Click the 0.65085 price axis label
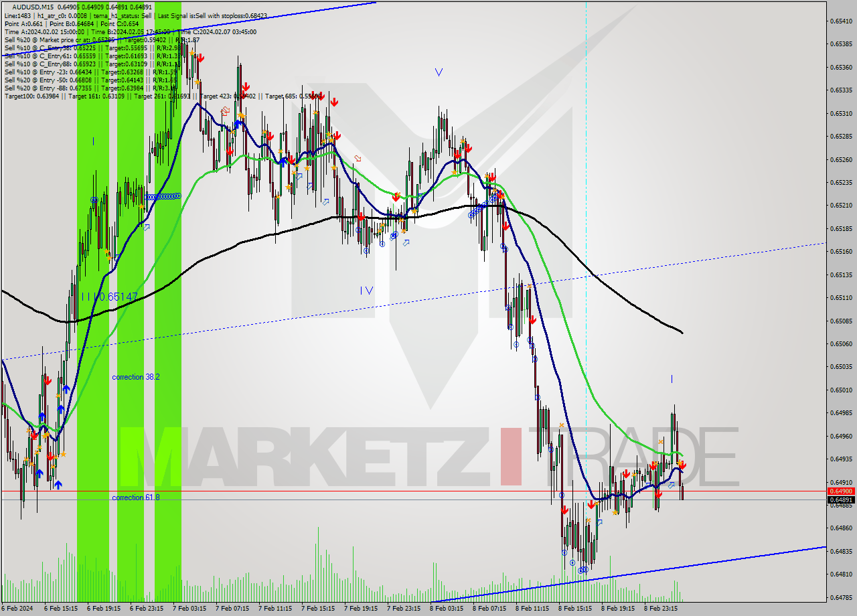 pos(842,320)
